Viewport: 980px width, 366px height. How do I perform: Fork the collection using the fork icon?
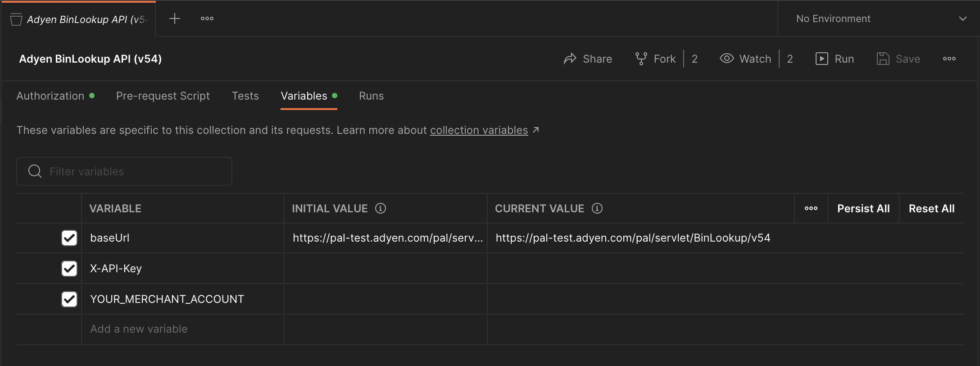[x=641, y=59]
